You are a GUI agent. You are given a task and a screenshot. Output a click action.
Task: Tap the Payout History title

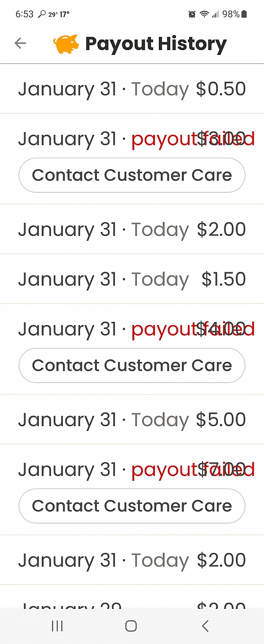coord(156,44)
